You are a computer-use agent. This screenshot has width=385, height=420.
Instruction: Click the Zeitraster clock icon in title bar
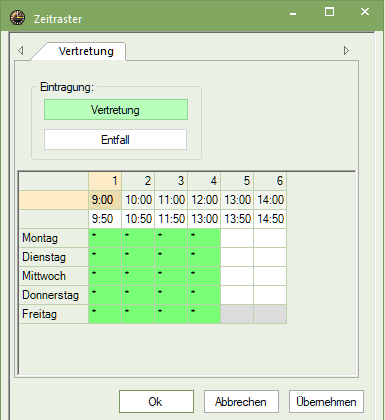pos(17,18)
